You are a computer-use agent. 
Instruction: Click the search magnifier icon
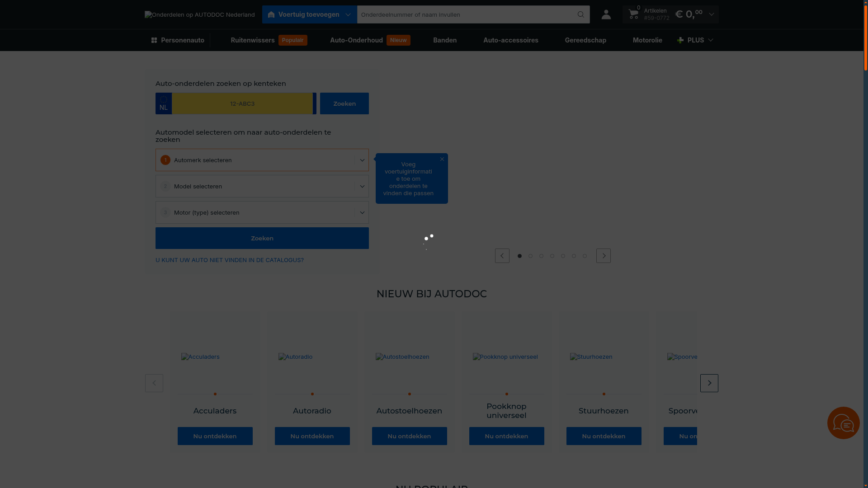tap(581, 14)
